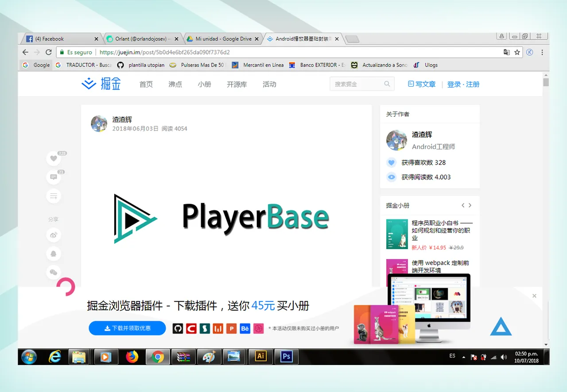Image resolution: width=567 pixels, height=392 pixels.
Task: Share the article via the WeChat icon
Action: (x=54, y=272)
